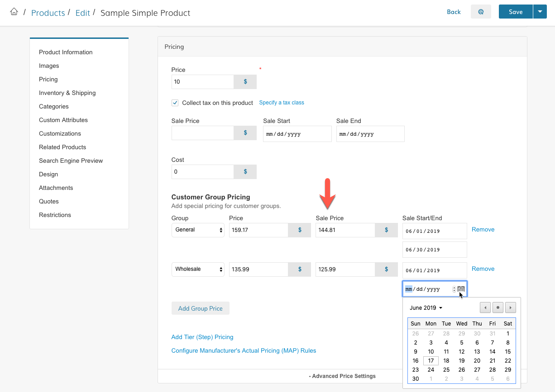Select Pricing in the sidebar menu

tap(48, 79)
